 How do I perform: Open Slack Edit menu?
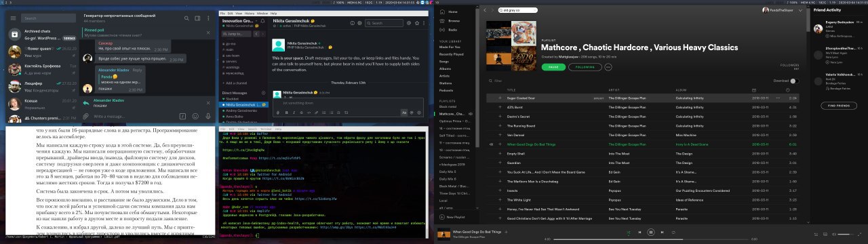click(x=231, y=14)
